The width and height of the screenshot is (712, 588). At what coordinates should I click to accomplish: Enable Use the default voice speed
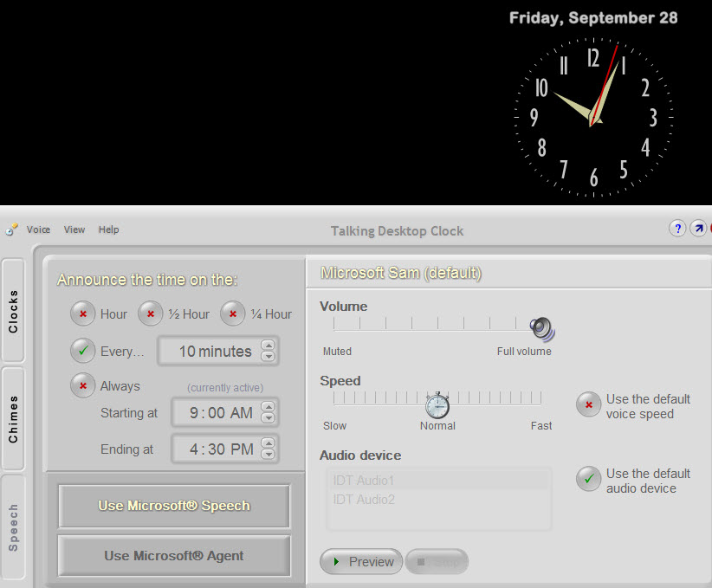pos(588,404)
